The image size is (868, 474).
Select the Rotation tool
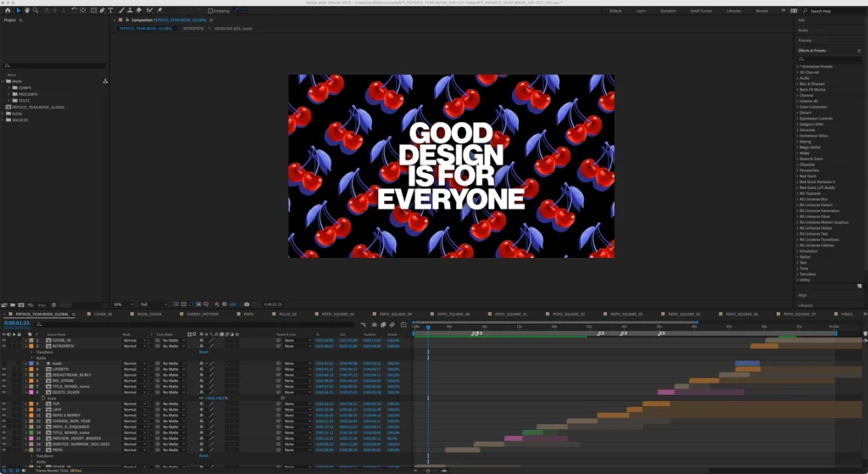(74, 10)
